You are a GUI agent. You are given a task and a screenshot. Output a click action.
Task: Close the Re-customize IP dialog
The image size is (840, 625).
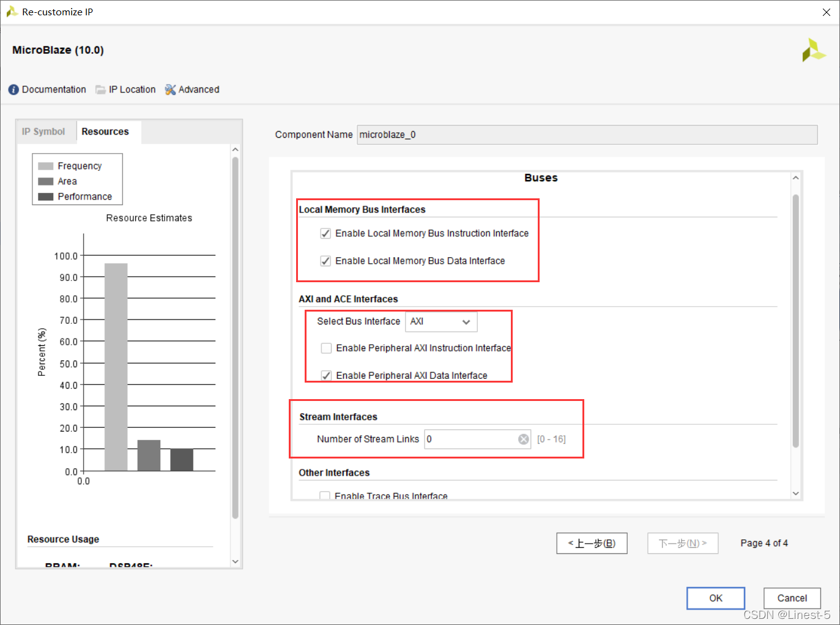pos(827,12)
